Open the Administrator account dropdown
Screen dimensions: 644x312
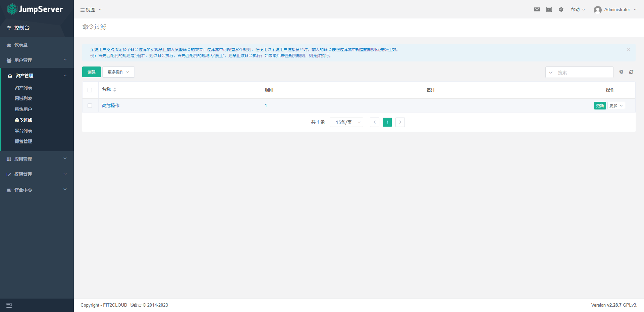620,9
